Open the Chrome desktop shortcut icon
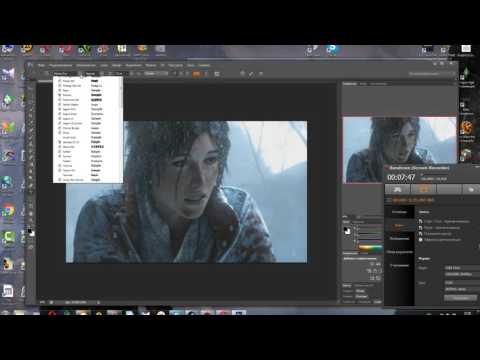This screenshot has height=360, width=480. pos(8,211)
